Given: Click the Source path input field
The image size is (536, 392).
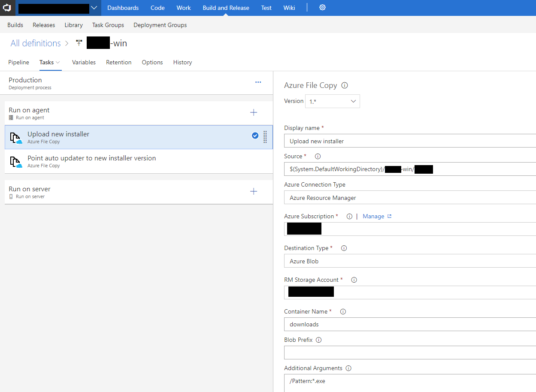Looking at the screenshot, I should click(410, 169).
